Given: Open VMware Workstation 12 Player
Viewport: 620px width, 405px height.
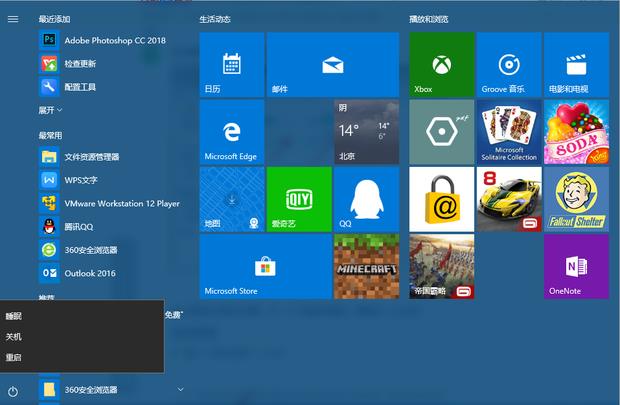Looking at the screenshot, I should tap(121, 203).
